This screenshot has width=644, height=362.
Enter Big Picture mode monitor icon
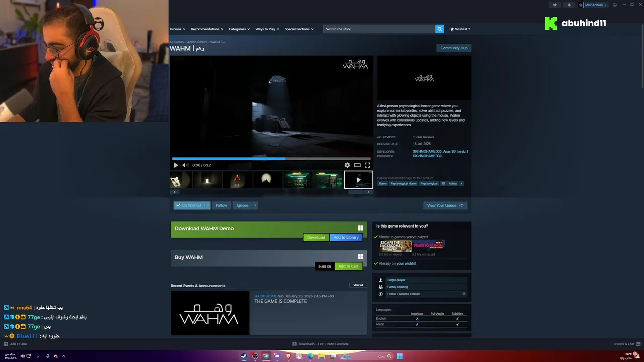(x=614, y=5)
